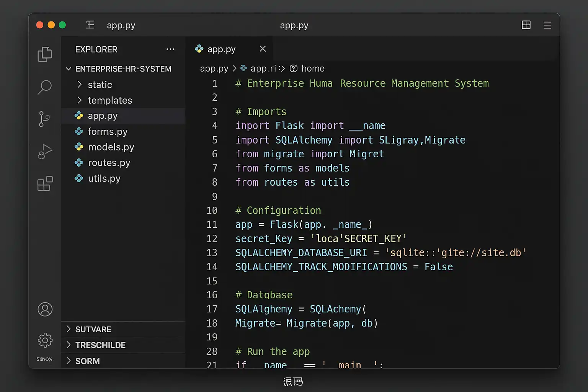The image size is (588, 392).
Task: Open models.py in the file tree
Action: coord(111,147)
